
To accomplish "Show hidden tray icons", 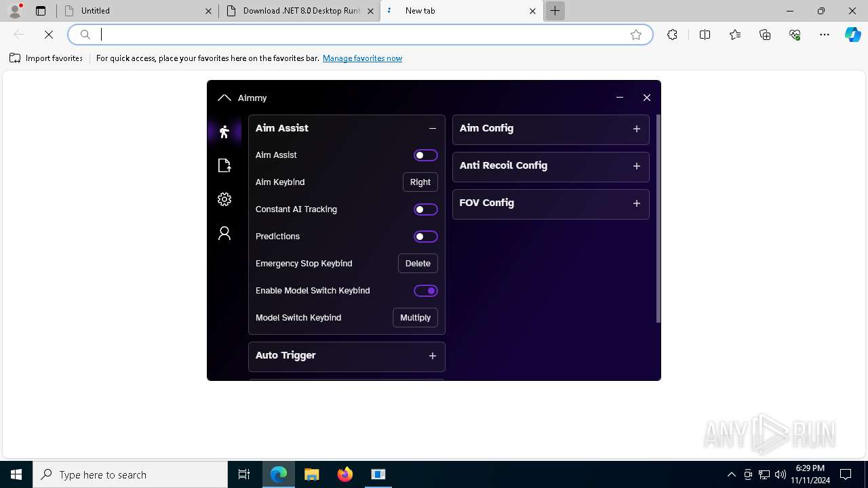I will 731,474.
